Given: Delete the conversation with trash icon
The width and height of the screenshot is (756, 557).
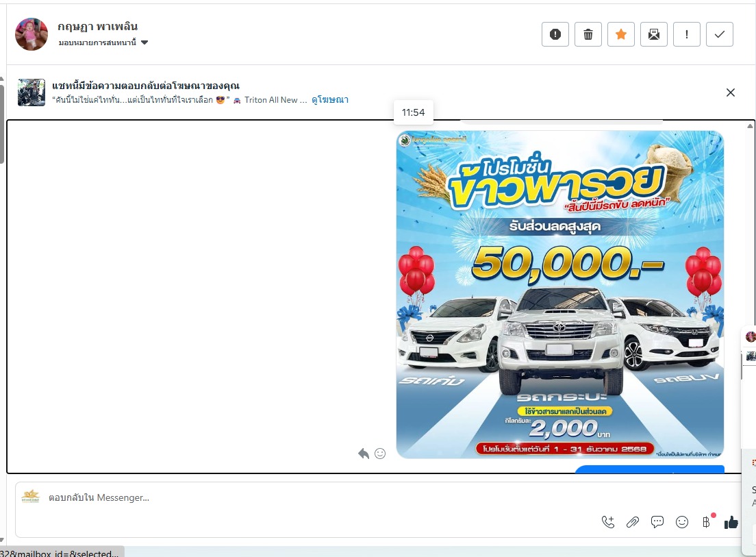Looking at the screenshot, I should 588,34.
